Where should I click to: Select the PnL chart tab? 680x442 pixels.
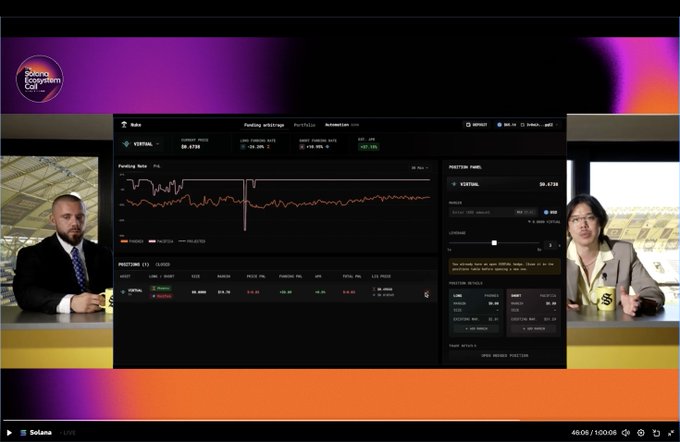(157, 166)
